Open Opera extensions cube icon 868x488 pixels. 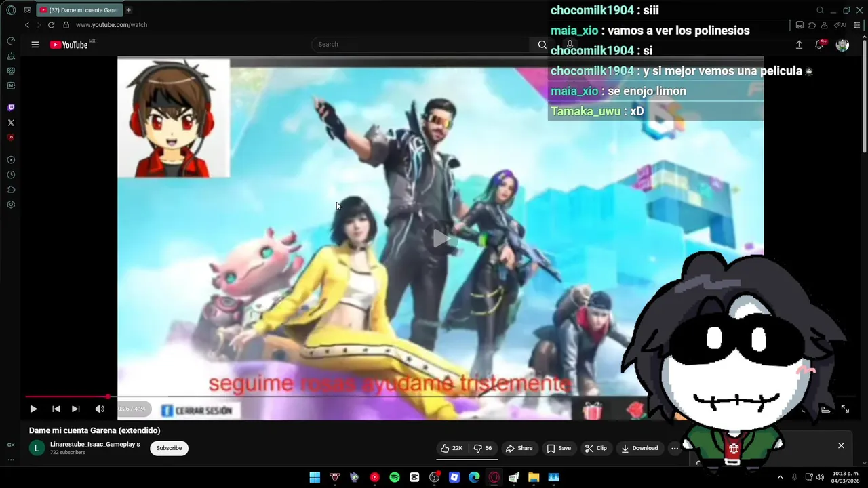tap(812, 25)
